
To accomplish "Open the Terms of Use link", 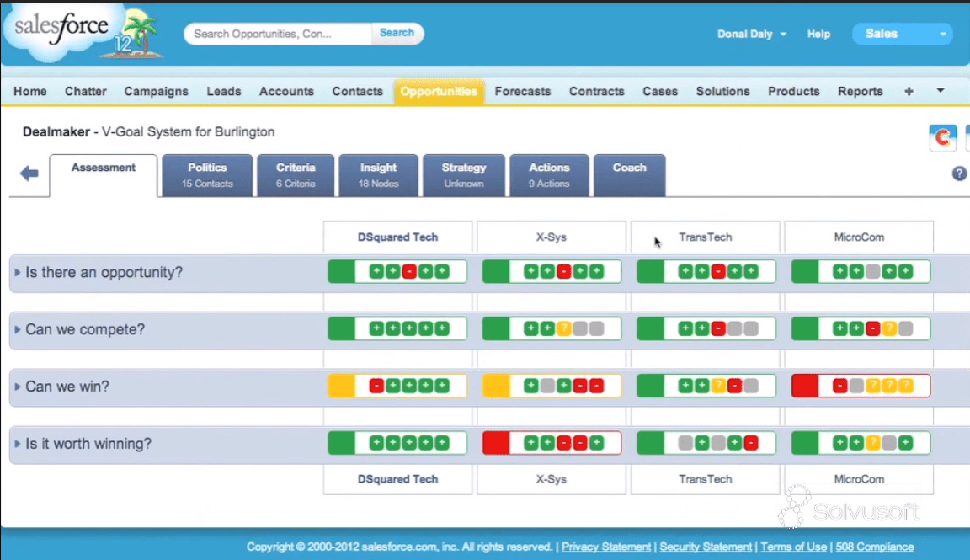I will point(794,547).
